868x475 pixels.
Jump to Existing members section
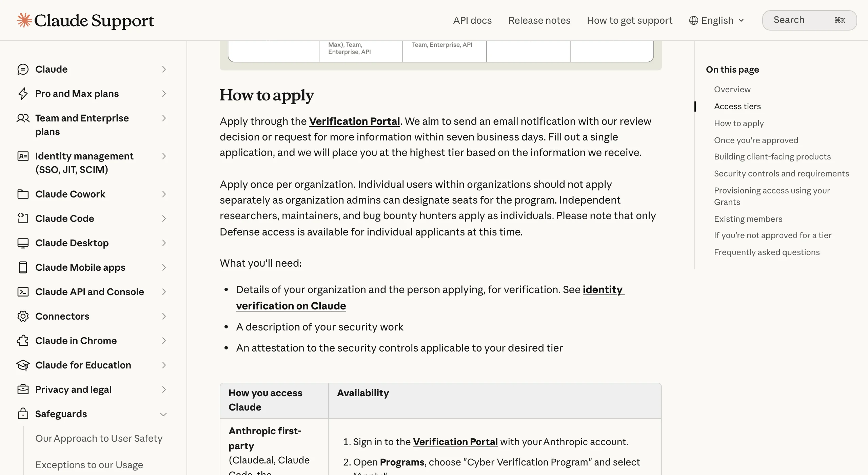coord(748,219)
